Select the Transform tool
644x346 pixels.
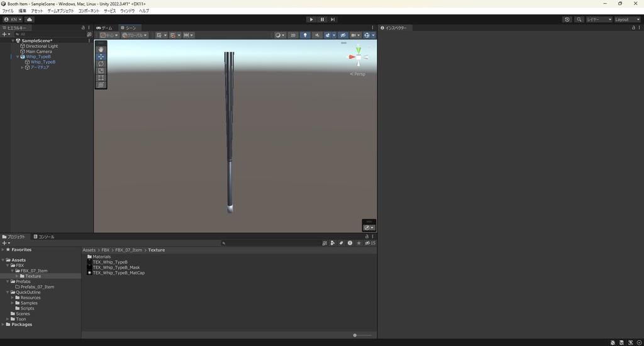(x=101, y=85)
